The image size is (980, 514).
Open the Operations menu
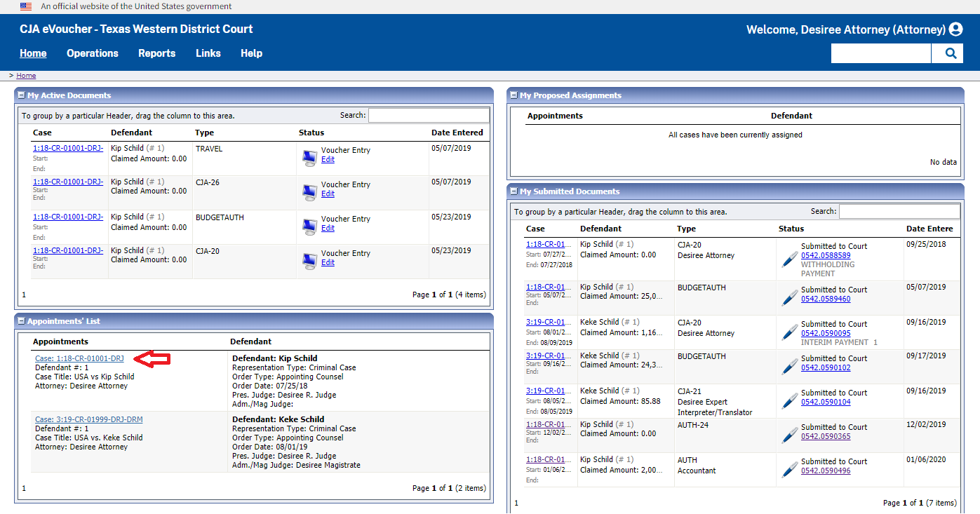(x=92, y=53)
